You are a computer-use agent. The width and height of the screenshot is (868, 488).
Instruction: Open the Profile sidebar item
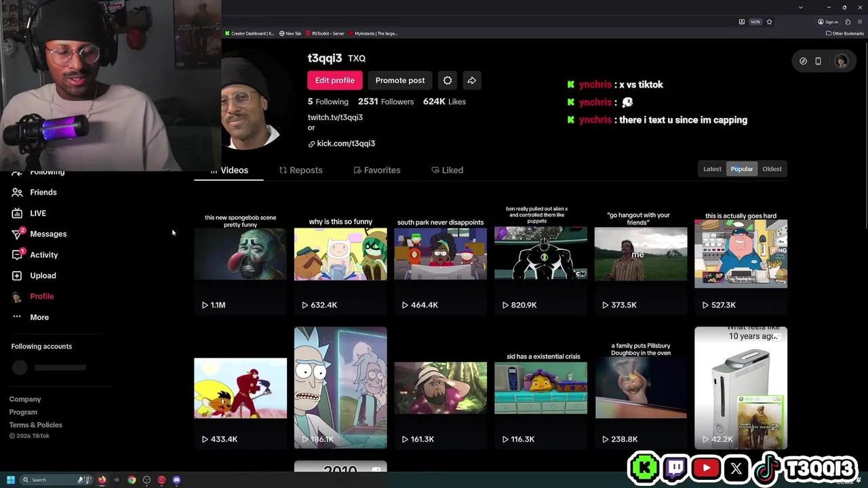click(33, 296)
